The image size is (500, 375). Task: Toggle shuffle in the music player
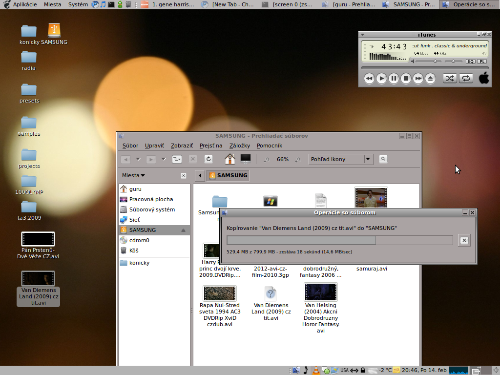tap(450, 78)
